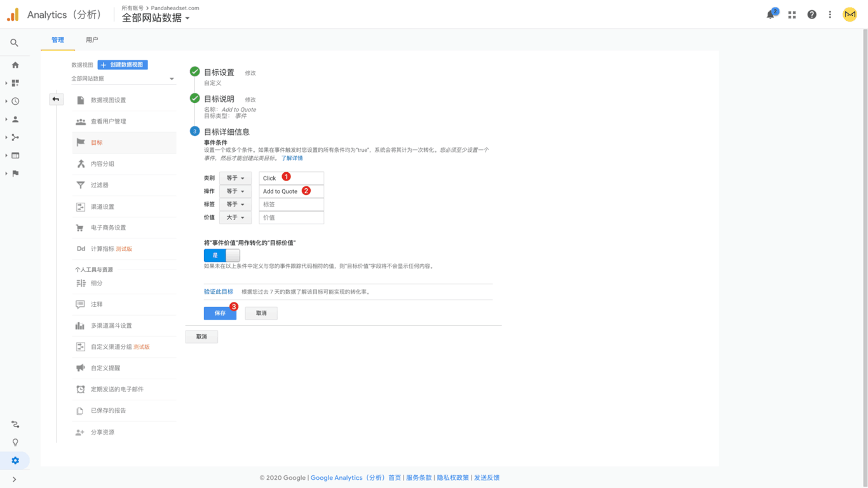Open notifications bell icon
Screen dimensions: 868x488
pos(771,15)
